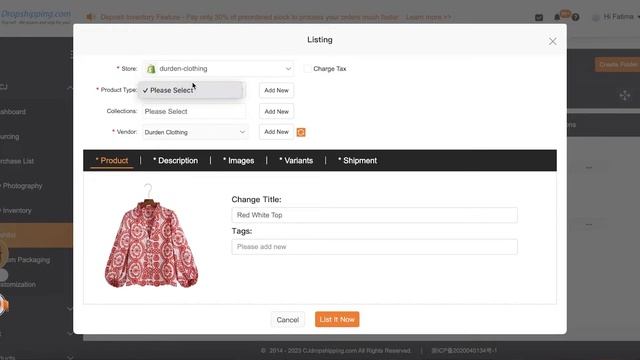Click the Tags input field
640x360 pixels.
pyautogui.click(x=374, y=247)
